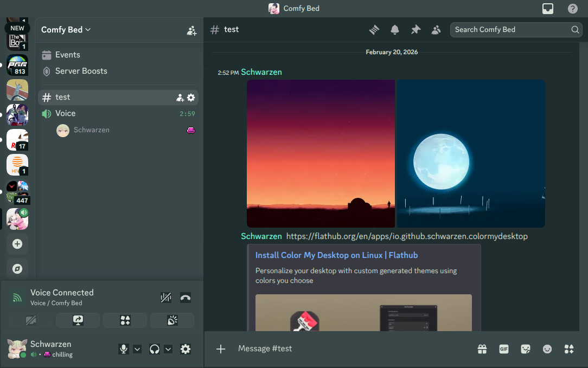Open Events in the channel list
Screen dimensions: 588x368
click(x=118, y=55)
